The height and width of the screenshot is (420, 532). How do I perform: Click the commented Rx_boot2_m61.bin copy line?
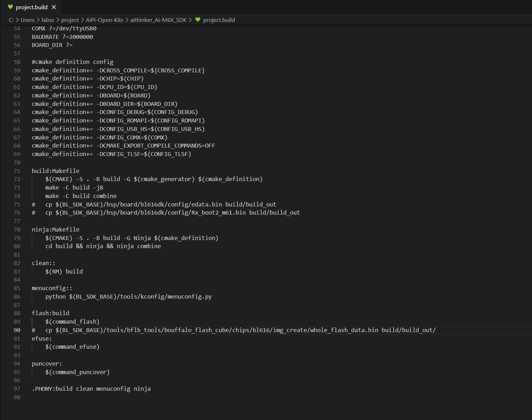[166, 213]
